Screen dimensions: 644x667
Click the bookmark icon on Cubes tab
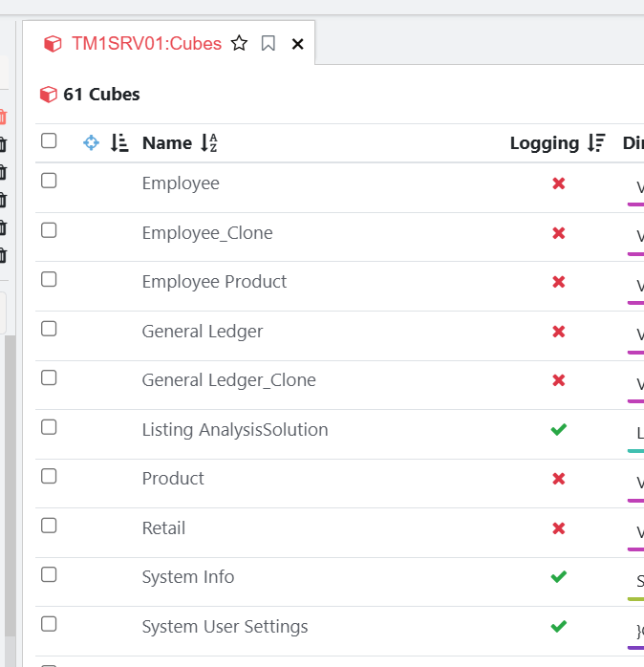pyautogui.click(x=268, y=44)
